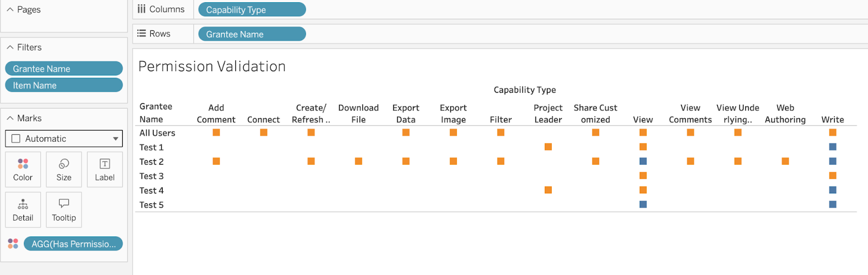Click the Permission Validation title
The width and height of the screenshot is (868, 275).
tap(212, 66)
